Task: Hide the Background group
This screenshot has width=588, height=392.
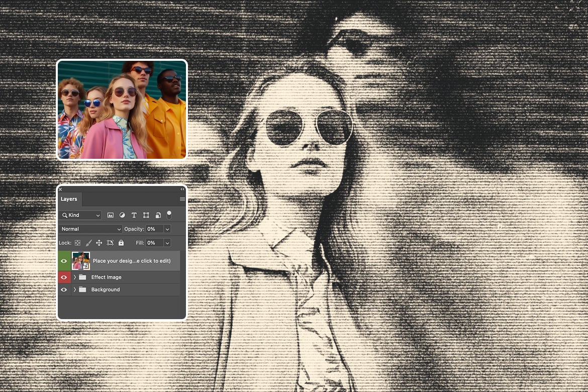Action: (64, 289)
